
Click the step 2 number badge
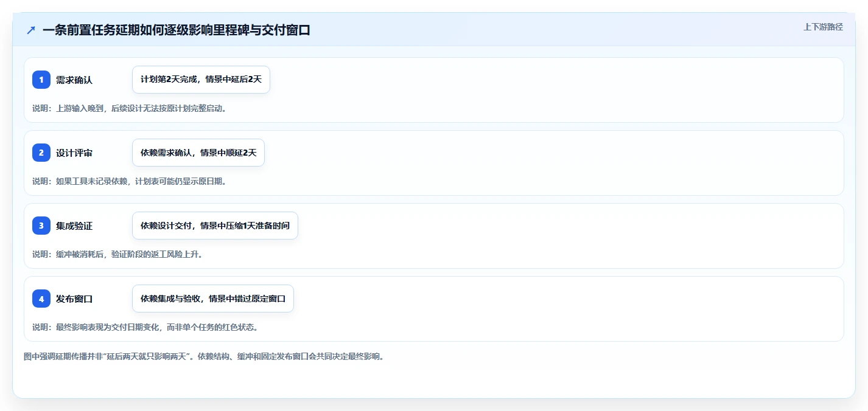pyautogui.click(x=41, y=153)
